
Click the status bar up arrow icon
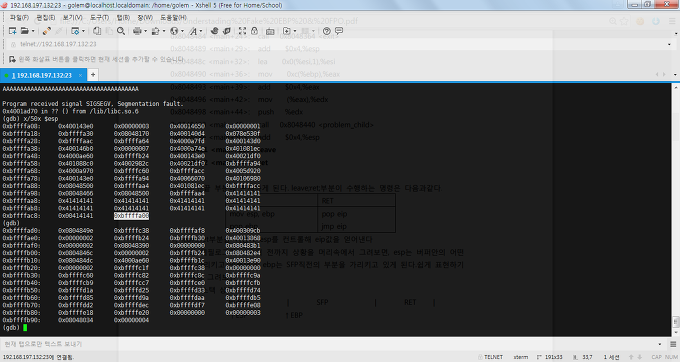(631, 357)
